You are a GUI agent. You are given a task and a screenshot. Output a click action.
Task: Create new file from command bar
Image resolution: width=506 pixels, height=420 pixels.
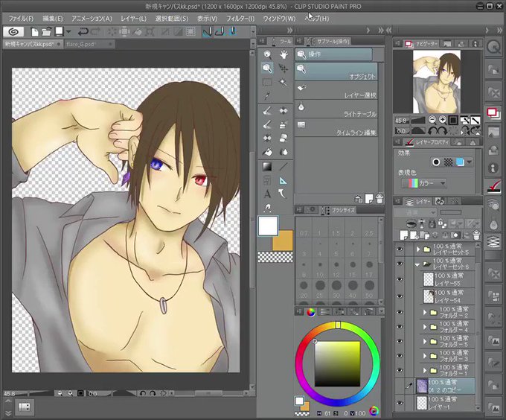click(34, 31)
